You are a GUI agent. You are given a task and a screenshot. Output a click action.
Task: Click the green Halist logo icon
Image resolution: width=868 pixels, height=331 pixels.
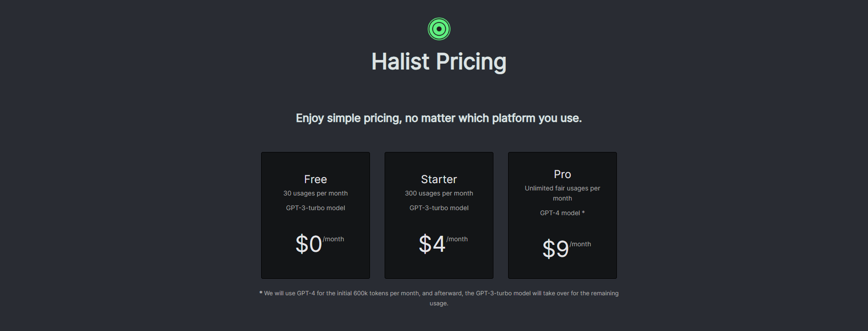tap(439, 29)
